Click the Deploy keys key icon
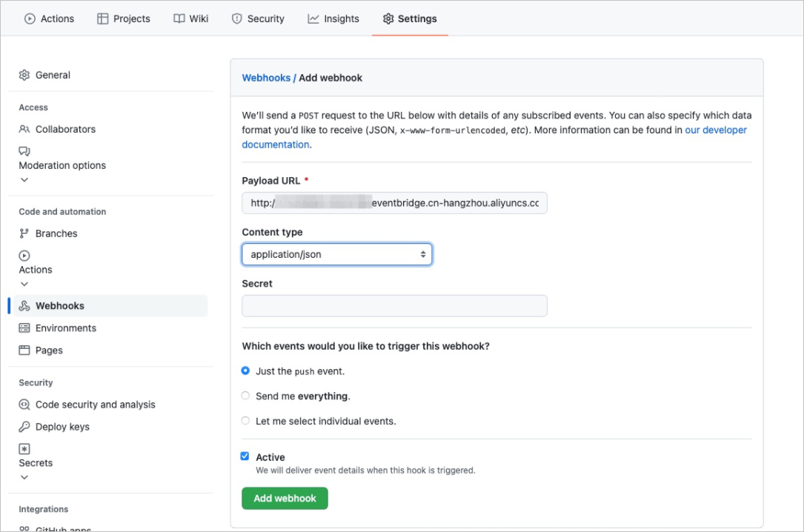 (24, 427)
